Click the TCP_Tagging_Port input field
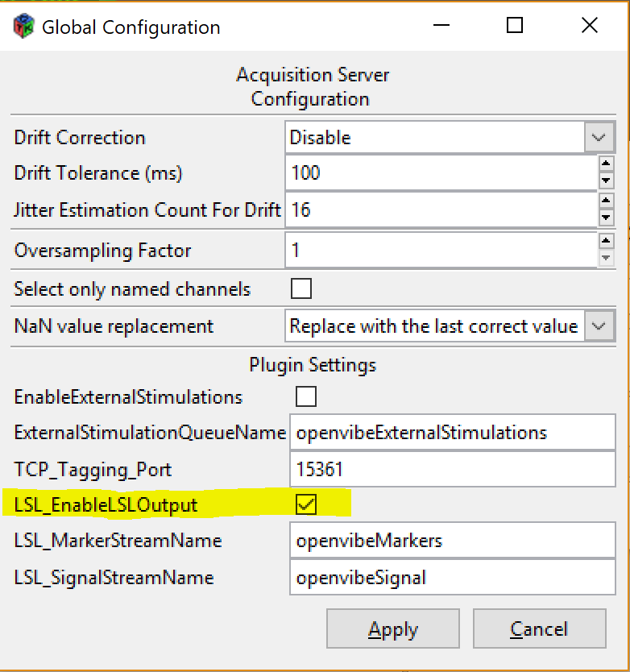Viewport: 630px width, 672px height. pyautogui.click(x=451, y=470)
